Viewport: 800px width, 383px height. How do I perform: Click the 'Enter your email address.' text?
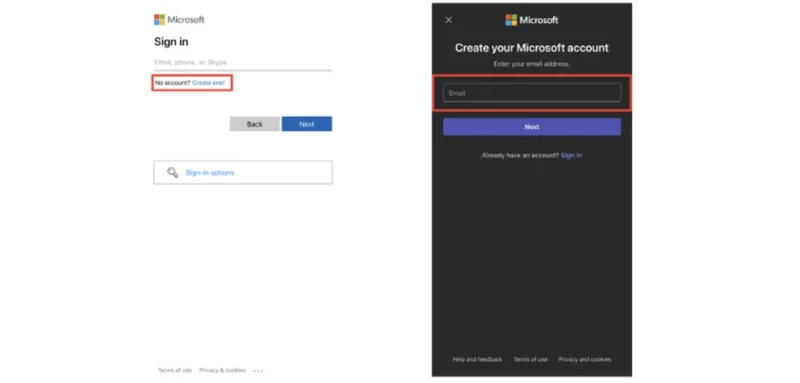click(x=532, y=64)
